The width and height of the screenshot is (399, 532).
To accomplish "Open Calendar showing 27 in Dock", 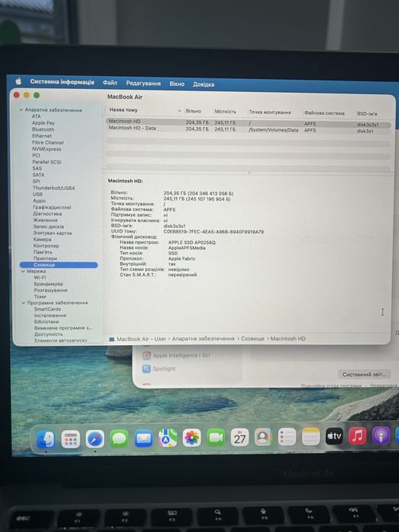I will (239, 437).
